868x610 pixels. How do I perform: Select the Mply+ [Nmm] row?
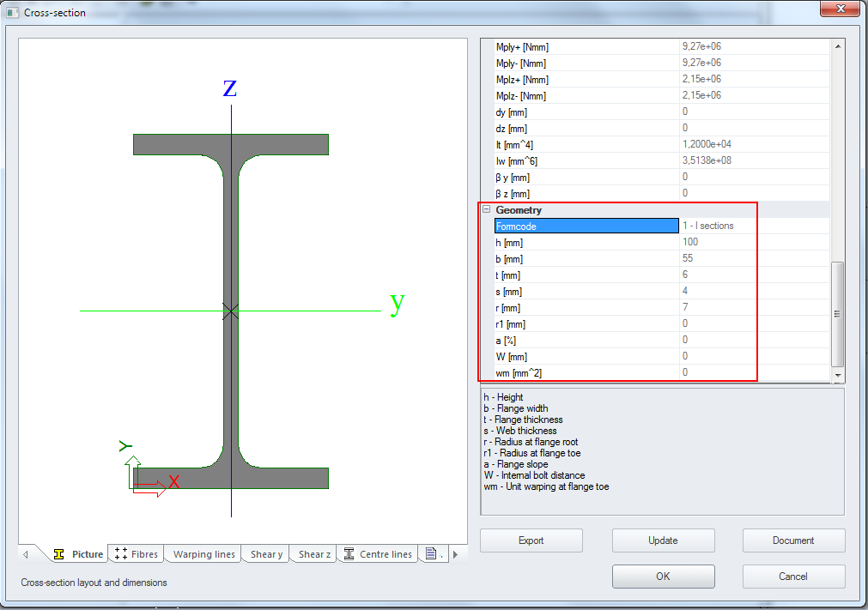(x=662, y=46)
